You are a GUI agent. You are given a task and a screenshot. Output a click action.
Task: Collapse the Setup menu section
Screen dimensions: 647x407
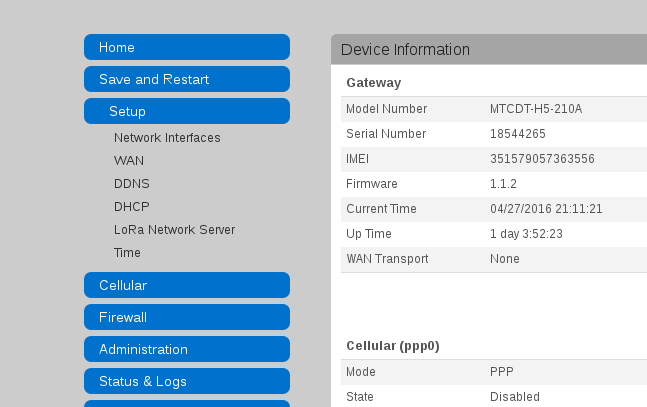tap(187, 111)
